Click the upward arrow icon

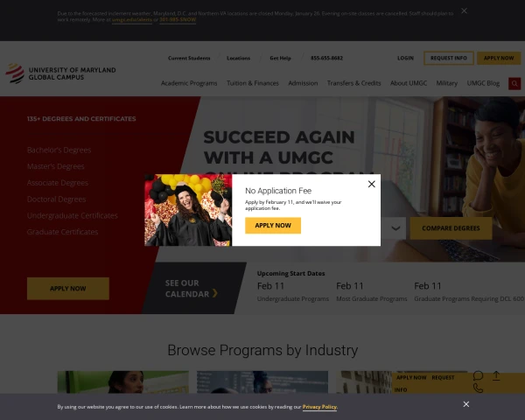point(496,375)
